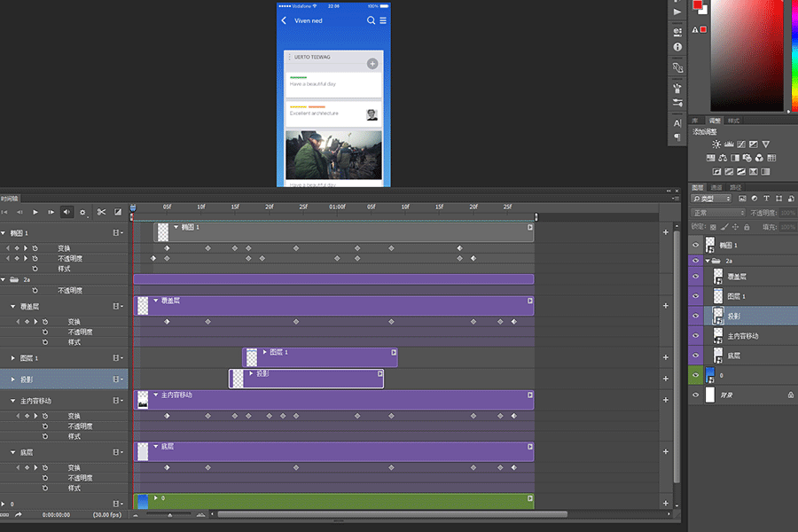Add a Vibrance adjustment (triangle icon)
The image size is (798, 532).
pyautogui.click(x=766, y=144)
